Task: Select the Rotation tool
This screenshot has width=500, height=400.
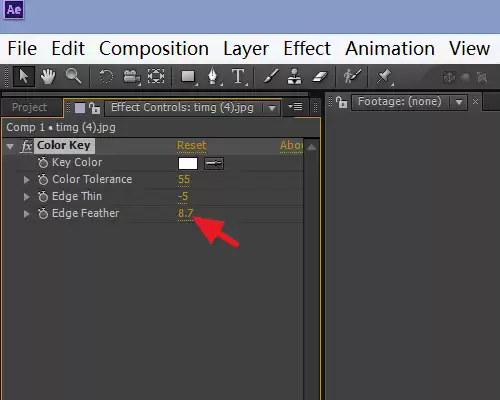Action: coord(106,77)
